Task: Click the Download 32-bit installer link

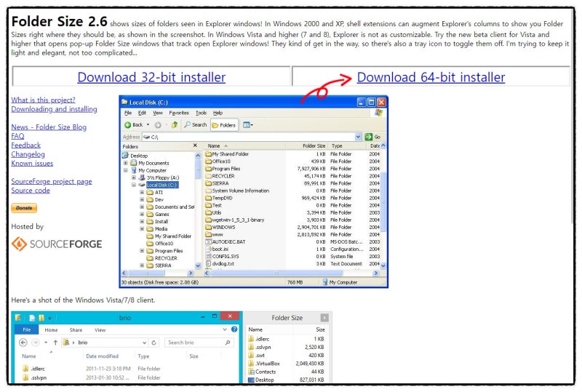Action: 151,77
